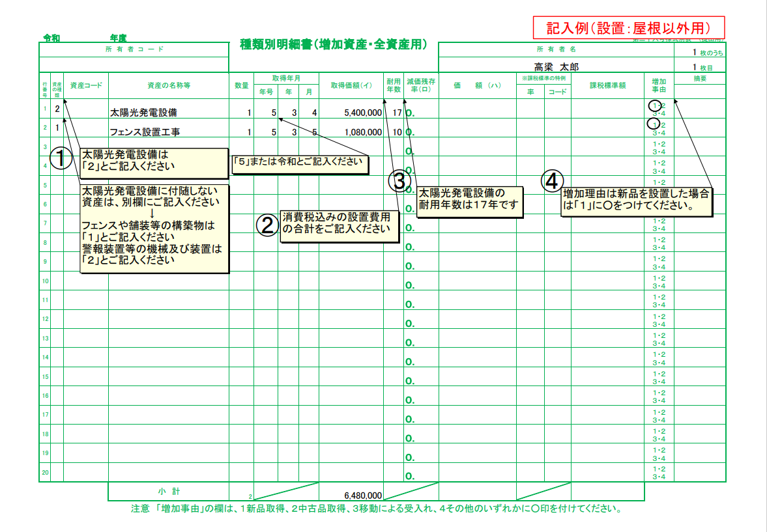The height and width of the screenshot is (532, 767).
Task: Click the 摘要 column header
Action: tap(701, 79)
